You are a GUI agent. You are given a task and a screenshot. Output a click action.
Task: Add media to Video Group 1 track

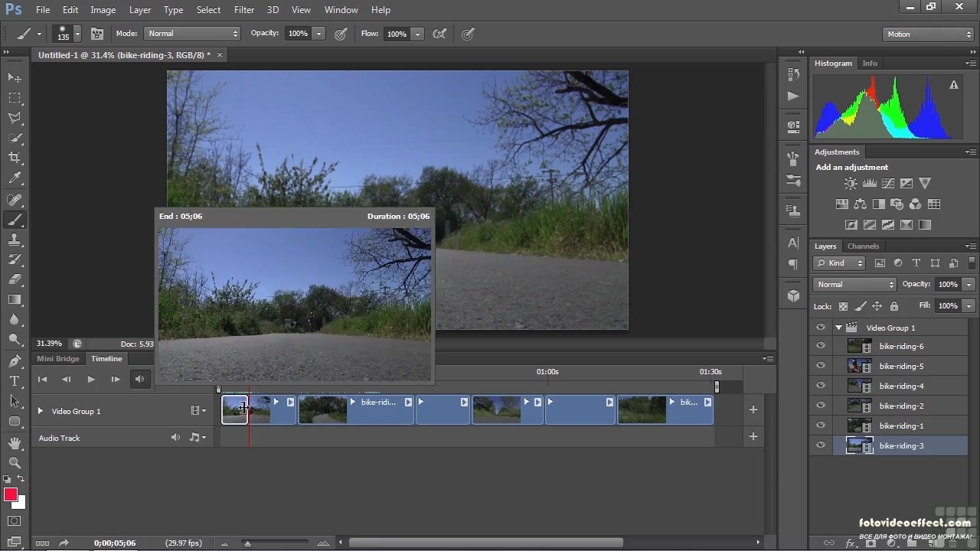[753, 409]
